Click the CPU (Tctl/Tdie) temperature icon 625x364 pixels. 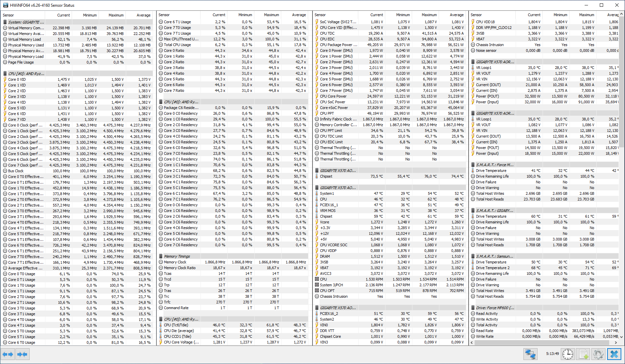coord(161,325)
